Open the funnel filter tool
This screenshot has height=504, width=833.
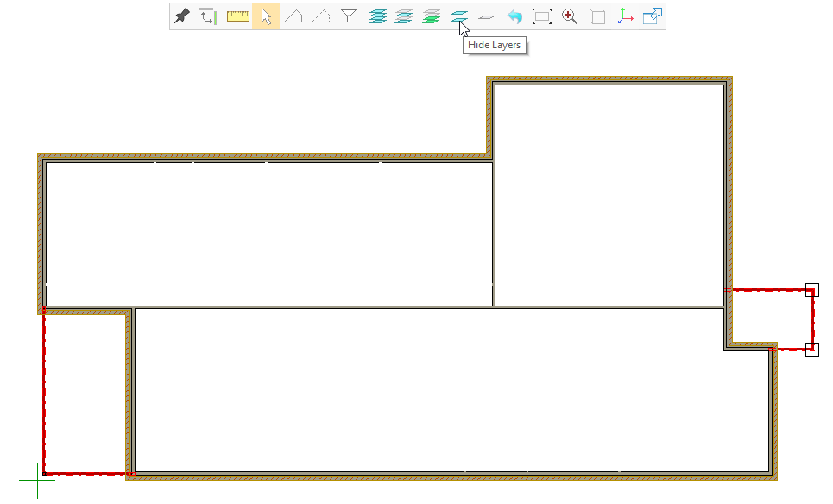coord(349,16)
